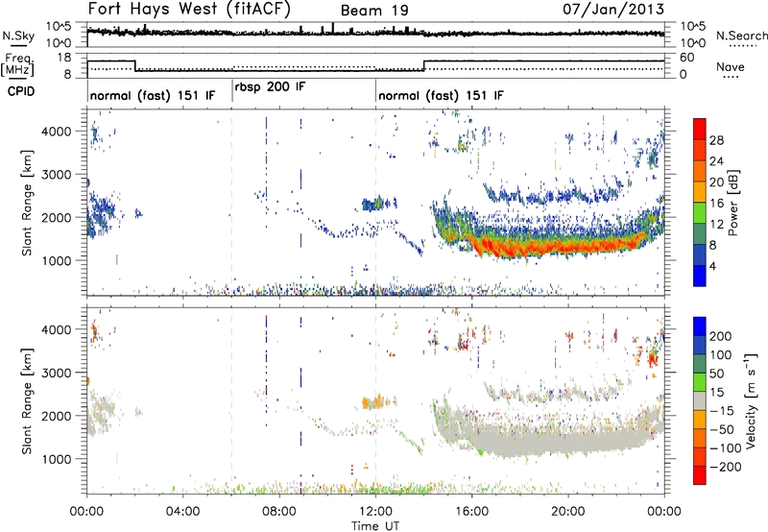Click the gray segment of the Velocity color bar
The height and width of the screenshot is (532, 768).
tap(700, 400)
